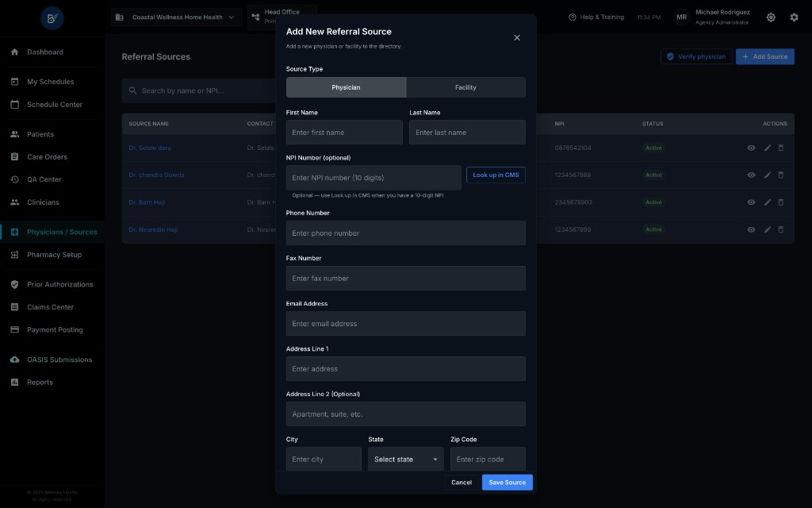This screenshot has width=812, height=508.
Task: View details for NPI 1234567888 row
Action: coord(751,175)
